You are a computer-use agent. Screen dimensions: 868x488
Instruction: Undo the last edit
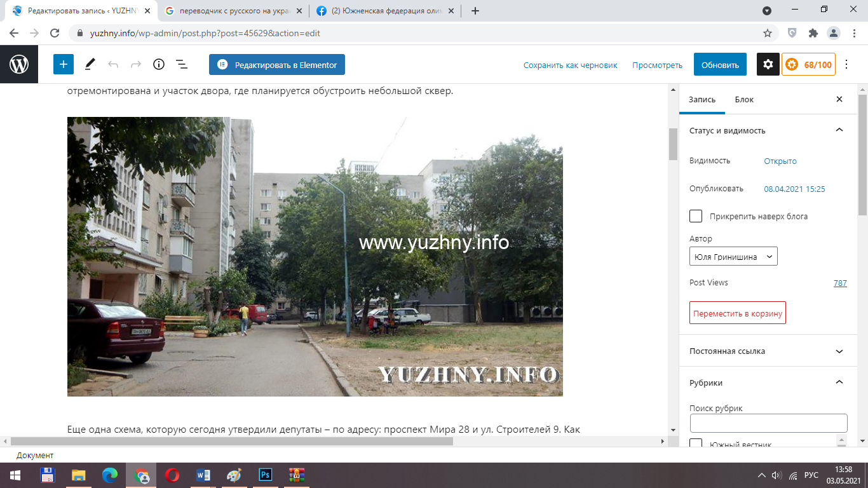click(113, 64)
